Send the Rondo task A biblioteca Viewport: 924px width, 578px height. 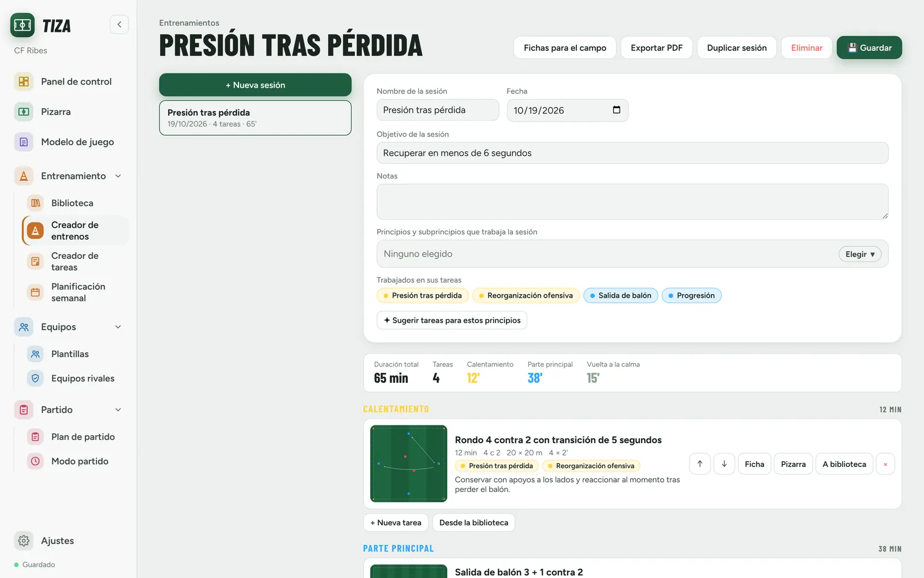[x=844, y=464]
